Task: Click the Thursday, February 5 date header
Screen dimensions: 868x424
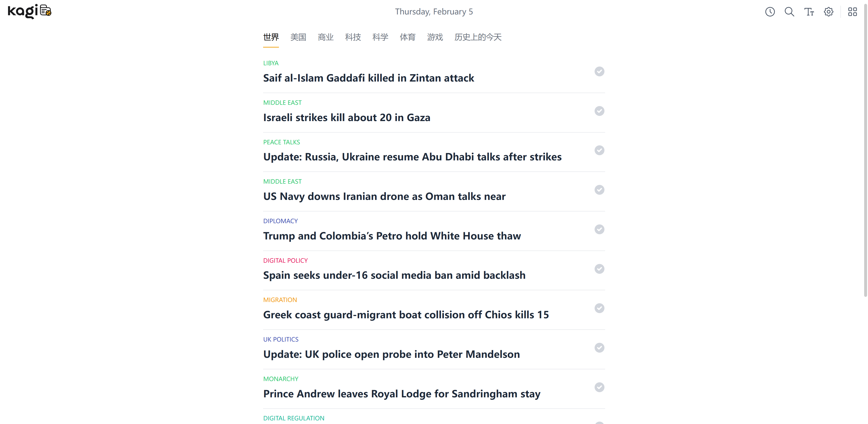Action: tap(434, 12)
